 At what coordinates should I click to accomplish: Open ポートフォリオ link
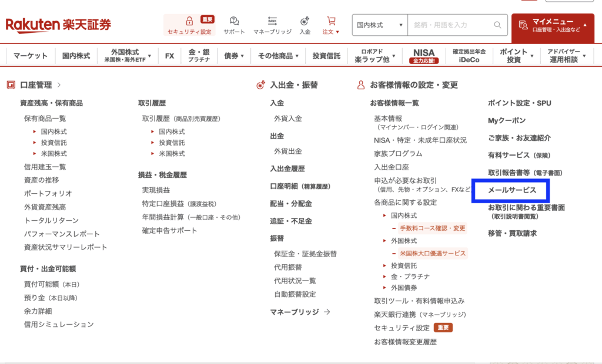click(48, 193)
